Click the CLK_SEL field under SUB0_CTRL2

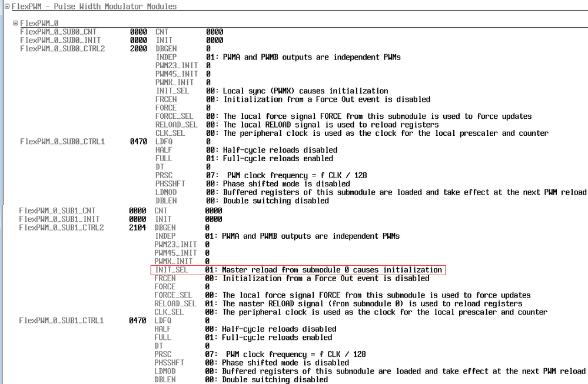tap(170, 133)
